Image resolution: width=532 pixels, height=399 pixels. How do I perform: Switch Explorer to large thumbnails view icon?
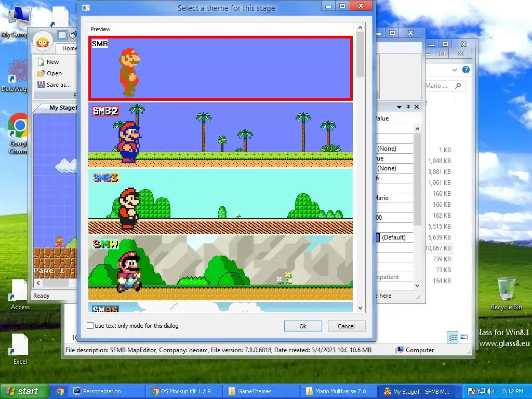tap(464, 337)
